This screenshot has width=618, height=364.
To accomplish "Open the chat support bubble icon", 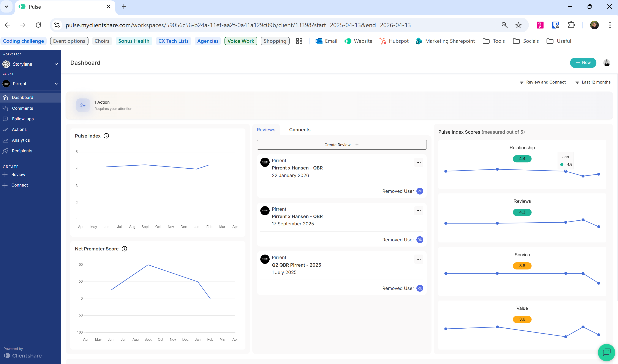I will (606, 353).
